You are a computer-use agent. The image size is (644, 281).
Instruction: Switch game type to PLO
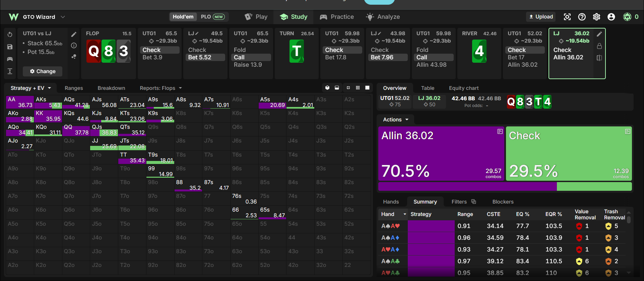click(212, 17)
